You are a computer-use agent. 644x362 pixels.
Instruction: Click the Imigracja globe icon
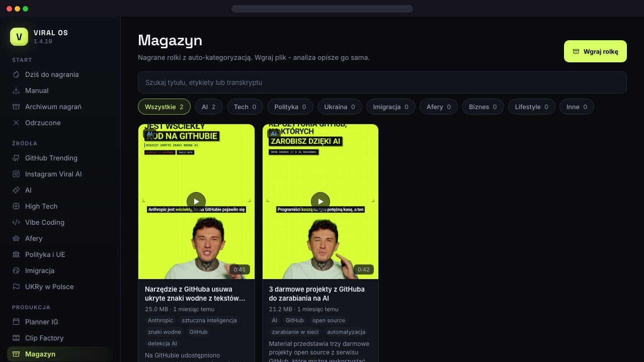16,270
